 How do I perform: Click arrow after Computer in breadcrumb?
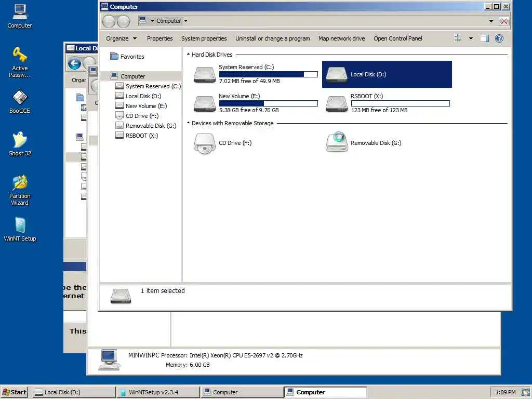(x=185, y=21)
